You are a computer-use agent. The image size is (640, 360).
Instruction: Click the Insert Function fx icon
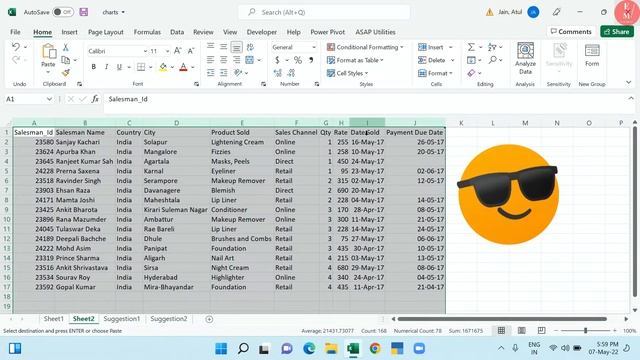coord(95,99)
